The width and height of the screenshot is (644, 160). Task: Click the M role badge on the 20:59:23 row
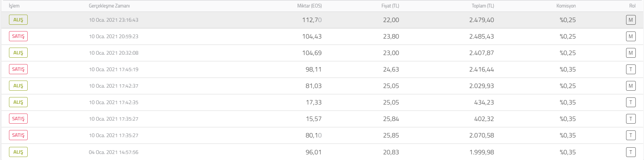(x=631, y=36)
